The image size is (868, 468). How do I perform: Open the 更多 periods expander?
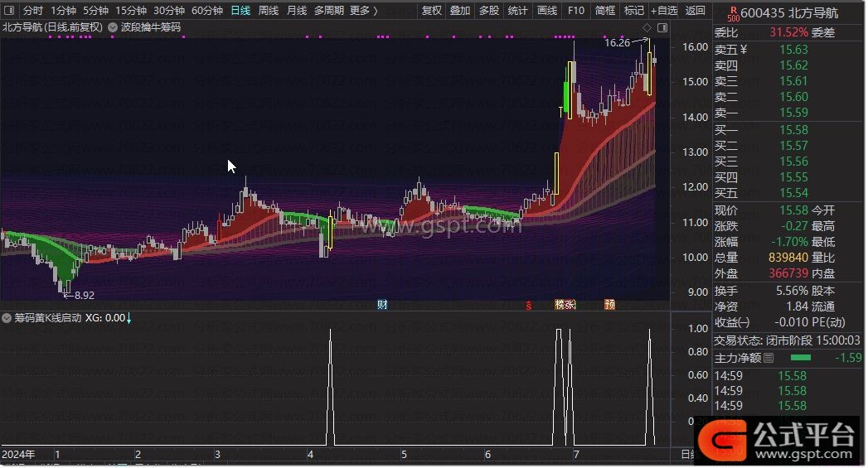(364, 11)
